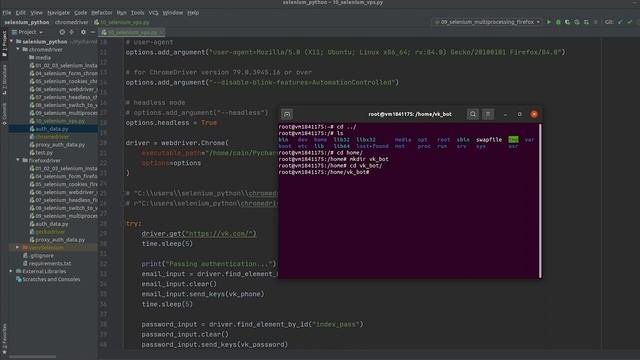
Task: Open the File menu
Action: click(7, 13)
